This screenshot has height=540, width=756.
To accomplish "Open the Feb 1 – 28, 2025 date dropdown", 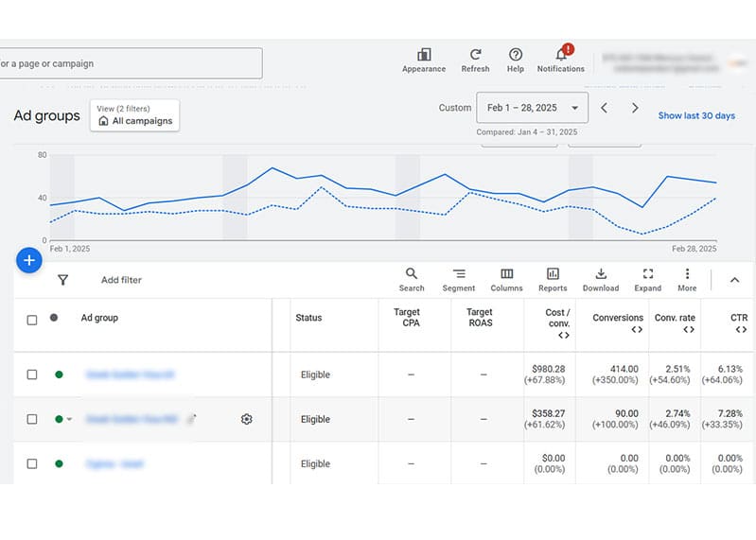I will click(532, 108).
